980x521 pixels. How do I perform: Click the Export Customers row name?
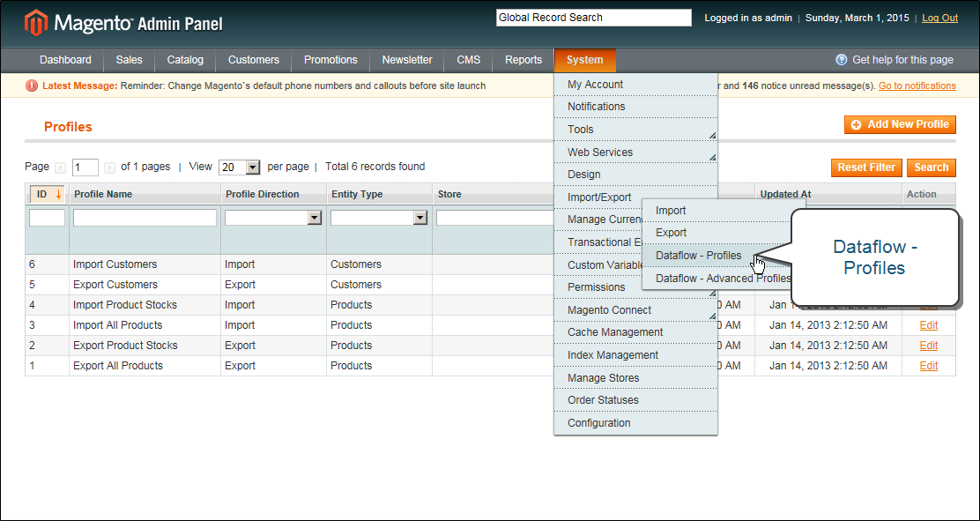tap(115, 285)
